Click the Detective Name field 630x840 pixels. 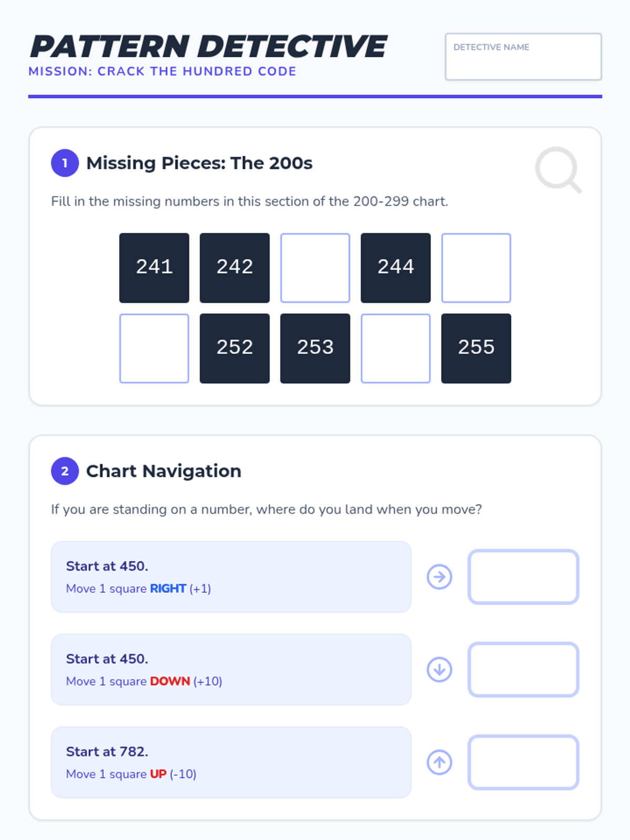point(523,57)
